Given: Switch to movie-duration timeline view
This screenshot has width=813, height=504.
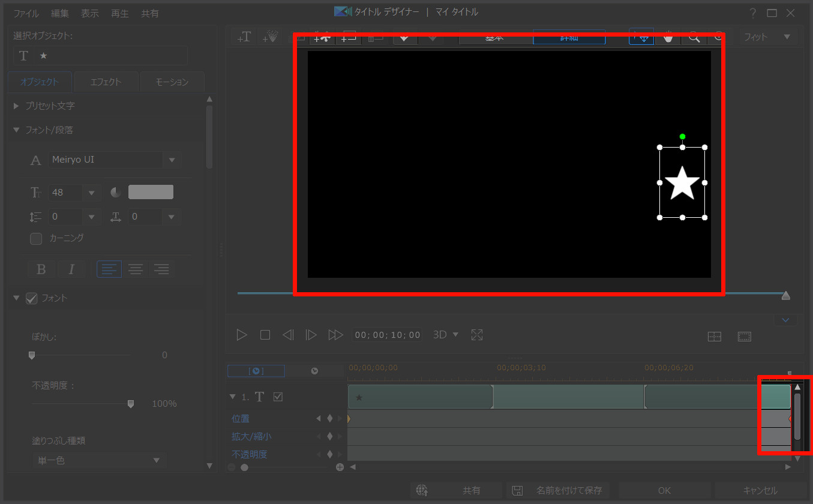Looking at the screenshot, I should pos(314,371).
